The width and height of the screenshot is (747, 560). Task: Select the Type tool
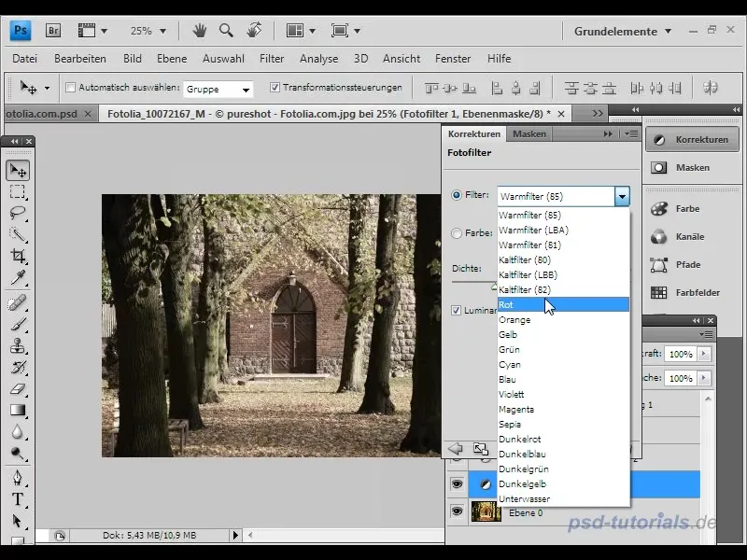pyautogui.click(x=18, y=499)
